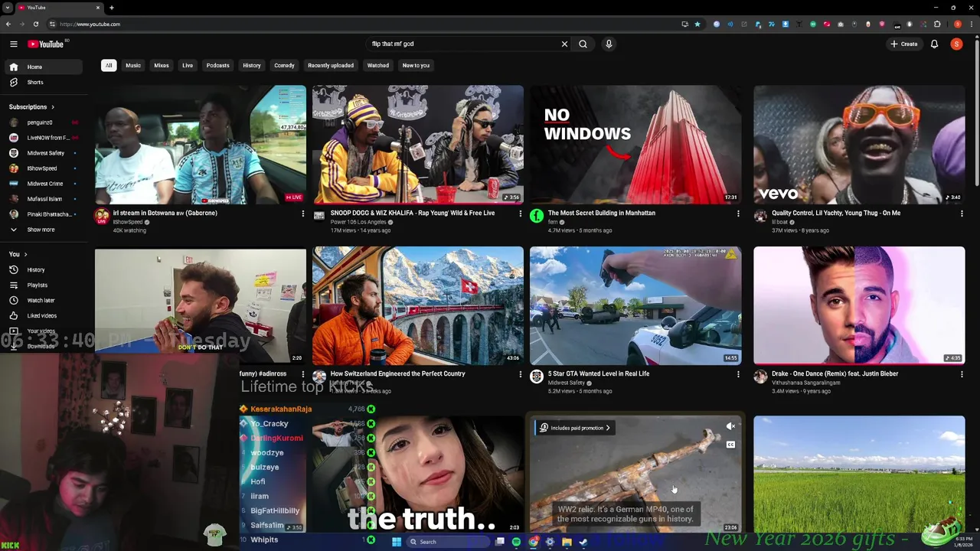This screenshot has width=980, height=551.
Task: Expand the You section header
Action: pos(18,254)
